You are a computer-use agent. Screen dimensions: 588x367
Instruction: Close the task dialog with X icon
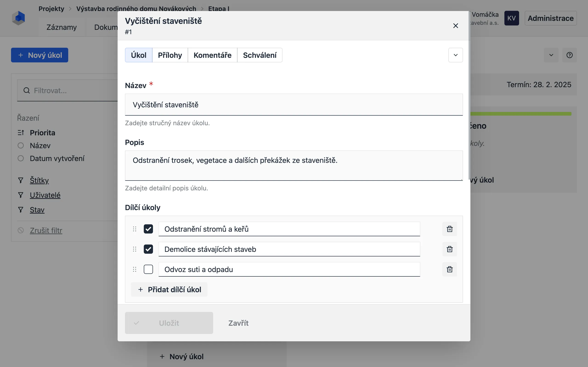click(x=455, y=26)
